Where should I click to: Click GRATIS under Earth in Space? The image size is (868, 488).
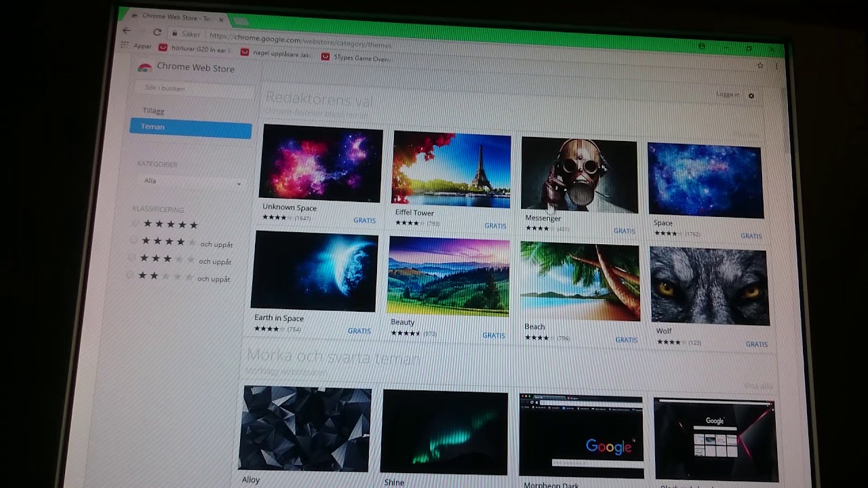pos(359,331)
